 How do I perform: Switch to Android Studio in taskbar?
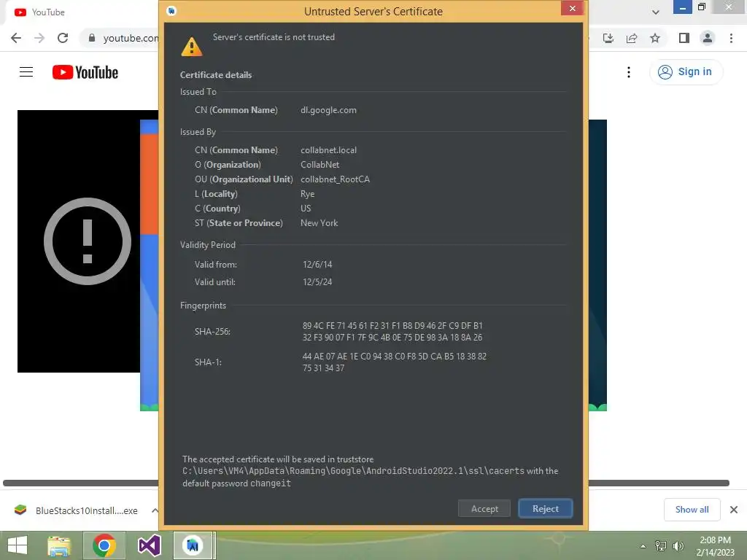tap(193, 545)
